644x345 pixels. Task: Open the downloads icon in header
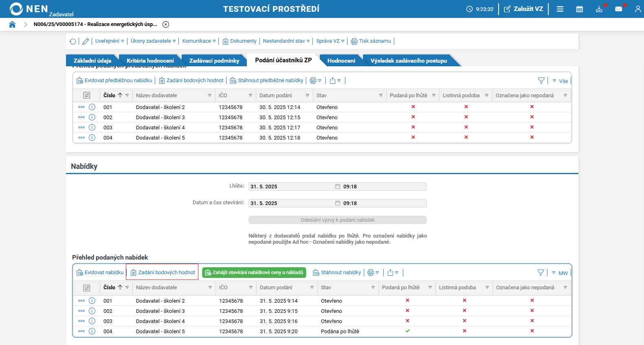[599, 9]
